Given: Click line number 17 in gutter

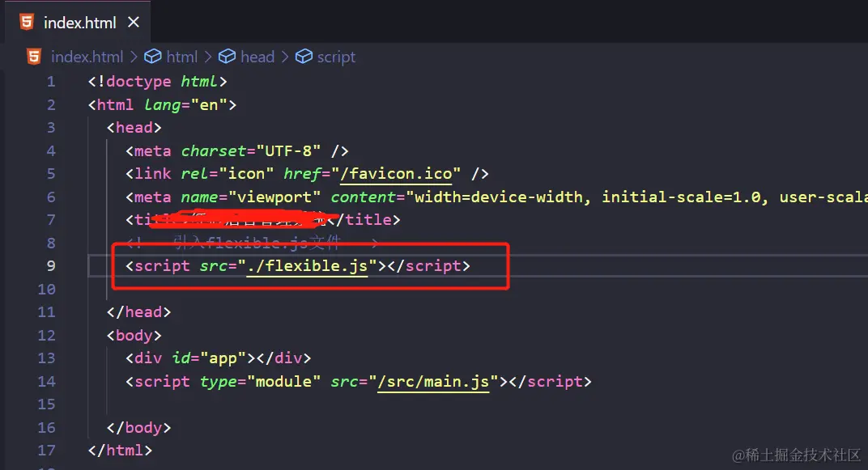Looking at the screenshot, I should click(x=46, y=451).
